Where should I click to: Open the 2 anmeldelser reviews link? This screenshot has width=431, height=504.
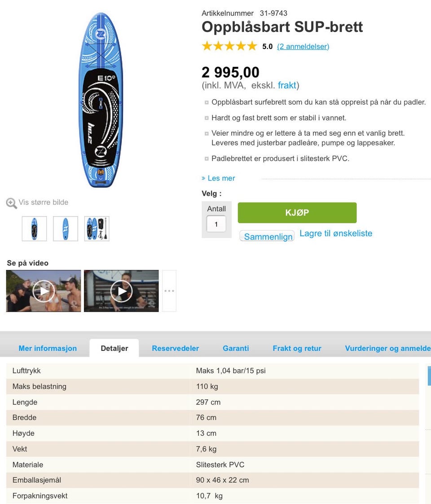pyautogui.click(x=303, y=47)
